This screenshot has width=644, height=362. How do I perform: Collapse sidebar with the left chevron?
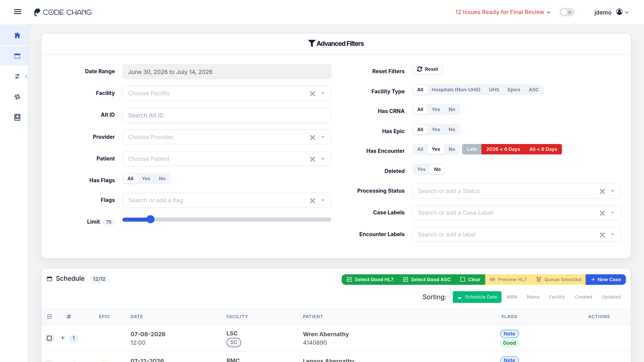26,76
